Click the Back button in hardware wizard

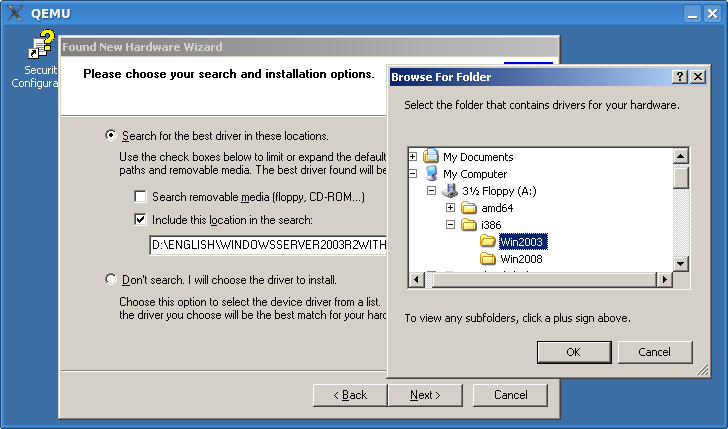350,395
